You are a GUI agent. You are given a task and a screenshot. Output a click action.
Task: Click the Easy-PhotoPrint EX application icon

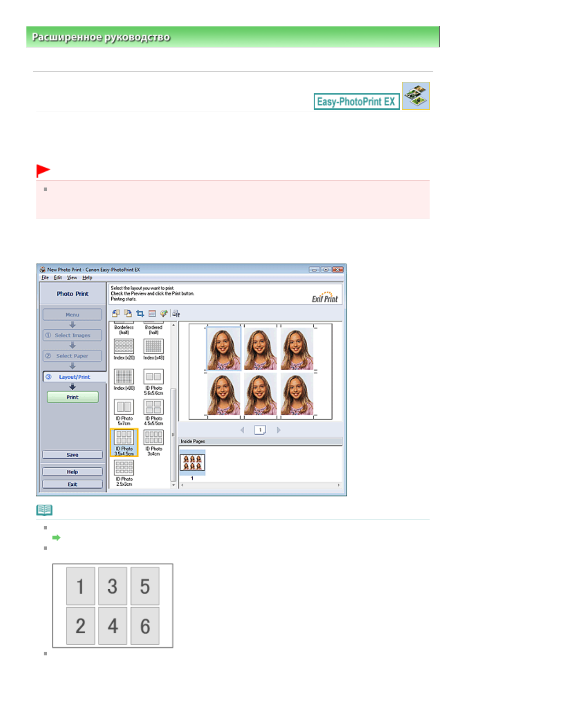[416, 96]
